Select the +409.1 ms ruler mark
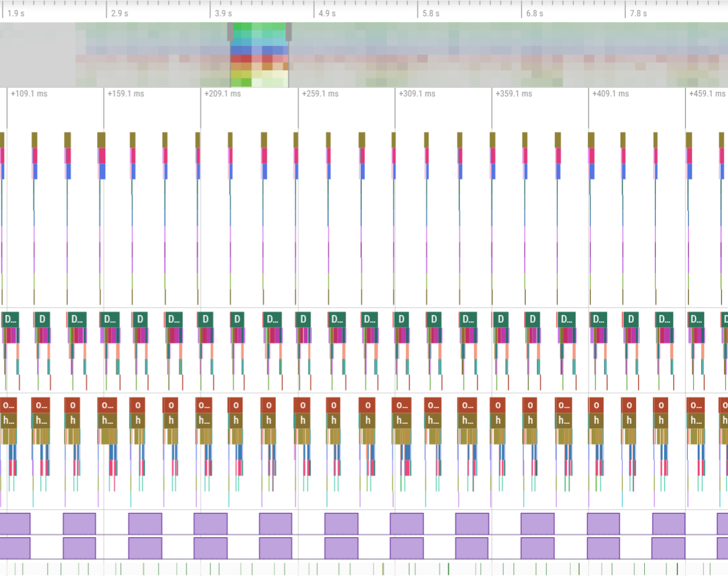The image size is (728, 576). (611, 93)
